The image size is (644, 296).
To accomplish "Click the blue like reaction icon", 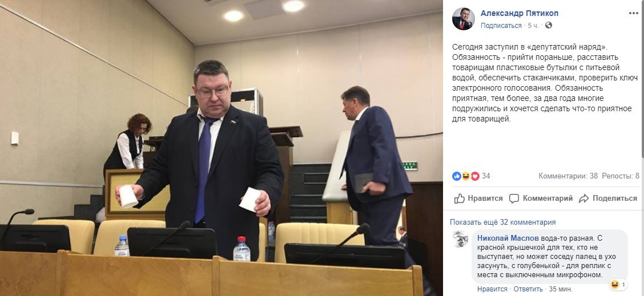I will click(456, 176).
